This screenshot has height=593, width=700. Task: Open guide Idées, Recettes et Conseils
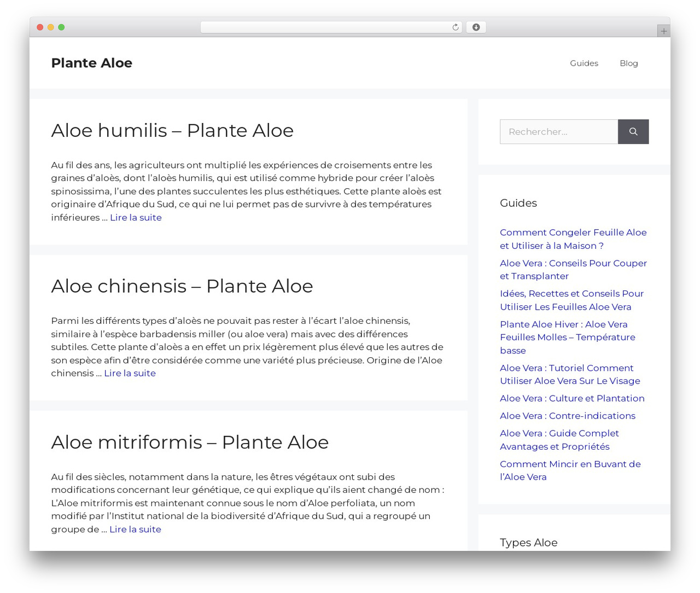571,300
